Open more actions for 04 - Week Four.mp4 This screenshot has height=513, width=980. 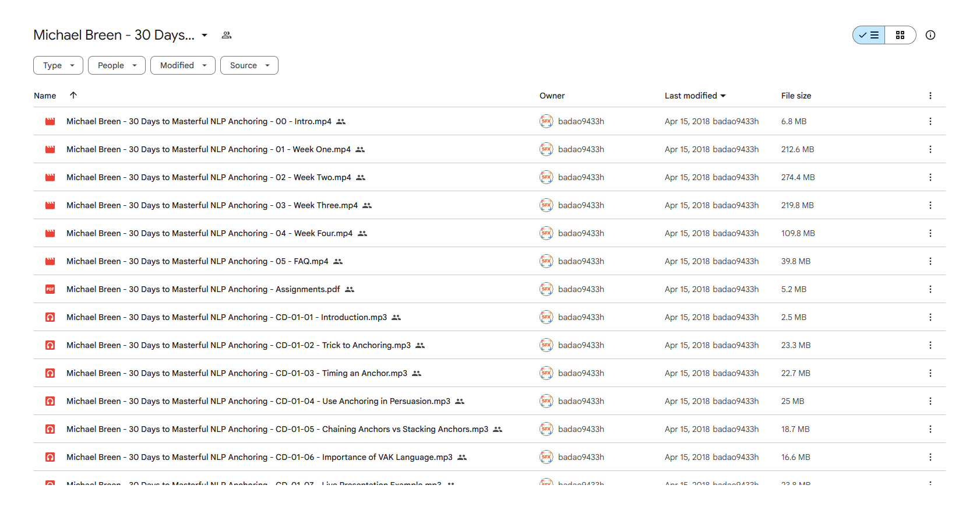tap(930, 233)
